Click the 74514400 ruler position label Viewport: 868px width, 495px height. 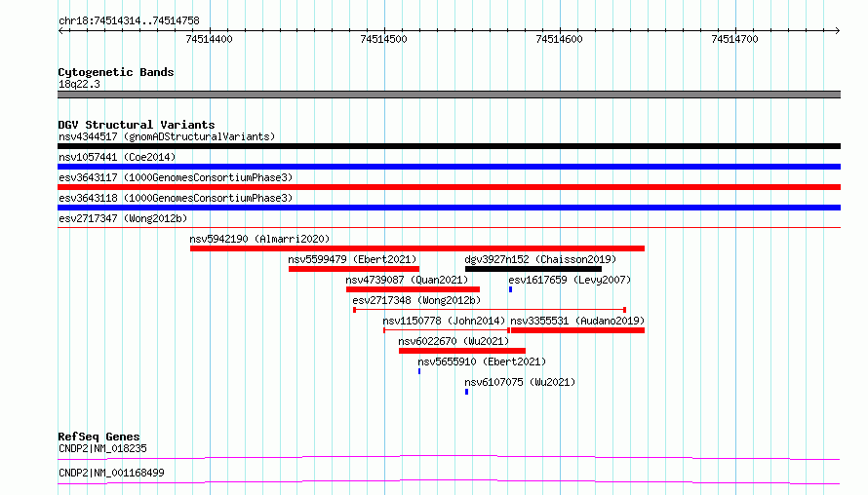pyautogui.click(x=210, y=39)
